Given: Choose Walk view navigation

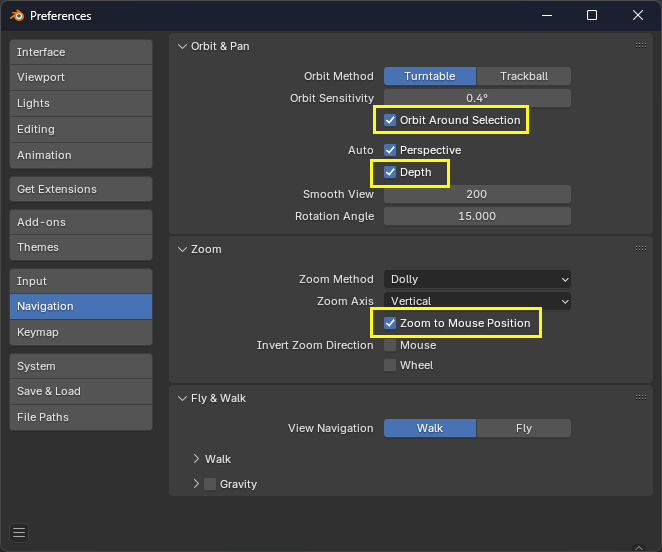Looking at the screenshot, I should point(430,428).
